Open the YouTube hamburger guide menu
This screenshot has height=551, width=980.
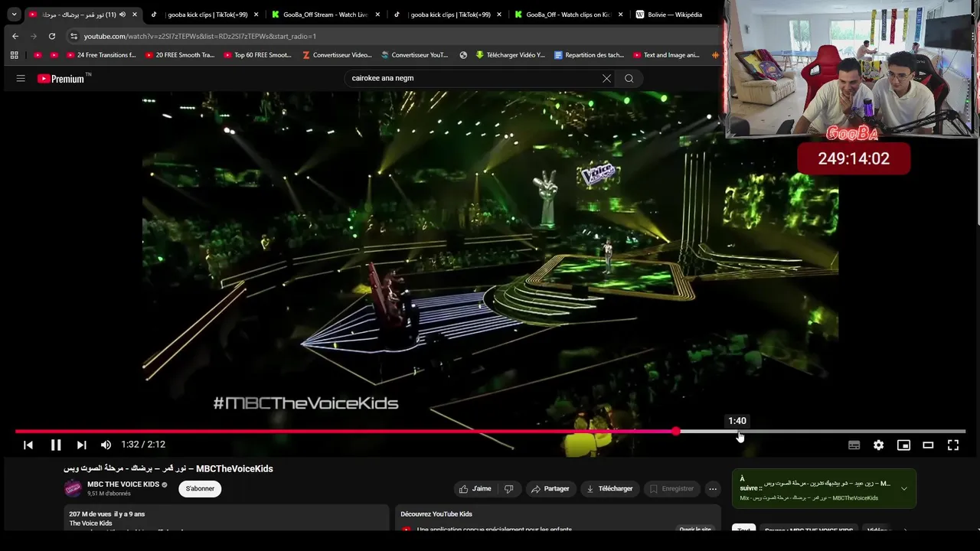tap(21, 78)
